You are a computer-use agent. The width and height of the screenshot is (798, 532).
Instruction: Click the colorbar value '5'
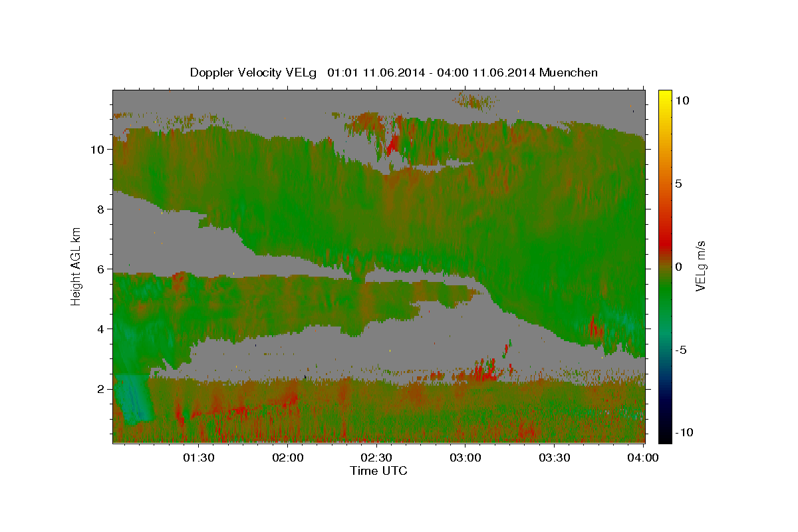pos(679,184)
